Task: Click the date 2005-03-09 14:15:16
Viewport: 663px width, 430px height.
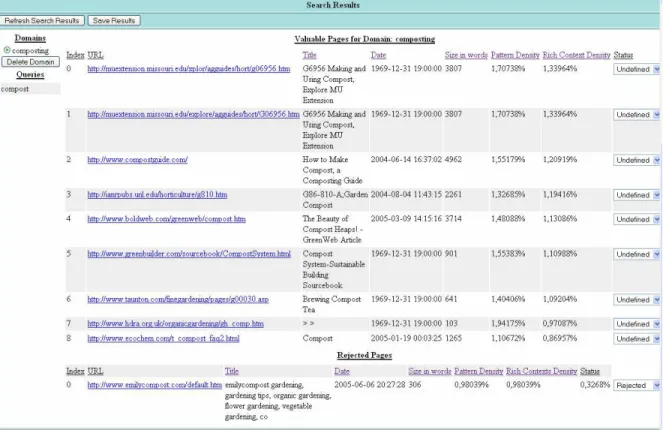Action: click(x=406, y=219)
